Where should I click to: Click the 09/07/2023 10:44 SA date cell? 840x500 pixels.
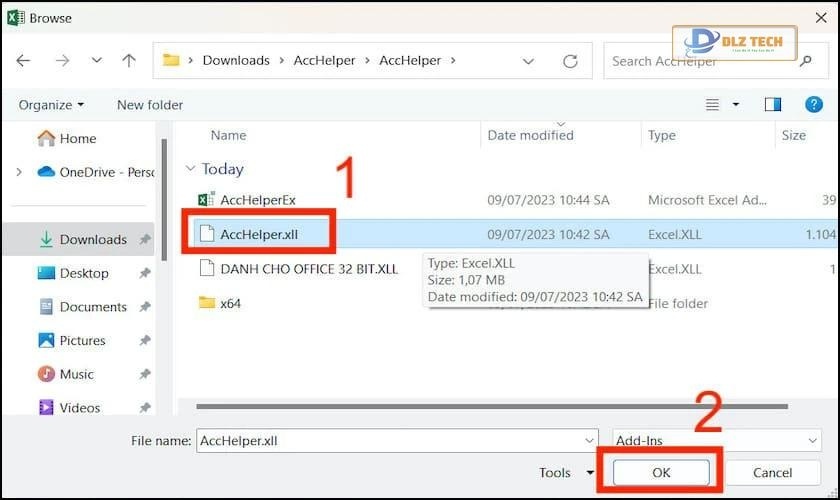pyautogui.click(x=548, y=200)
